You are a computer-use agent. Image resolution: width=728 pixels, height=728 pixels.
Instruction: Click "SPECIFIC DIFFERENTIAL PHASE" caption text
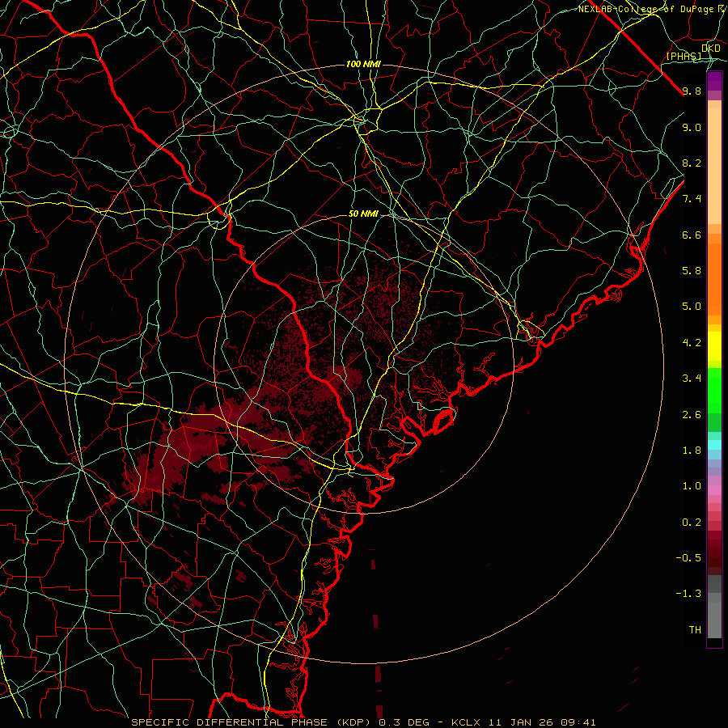click(230, 722)
